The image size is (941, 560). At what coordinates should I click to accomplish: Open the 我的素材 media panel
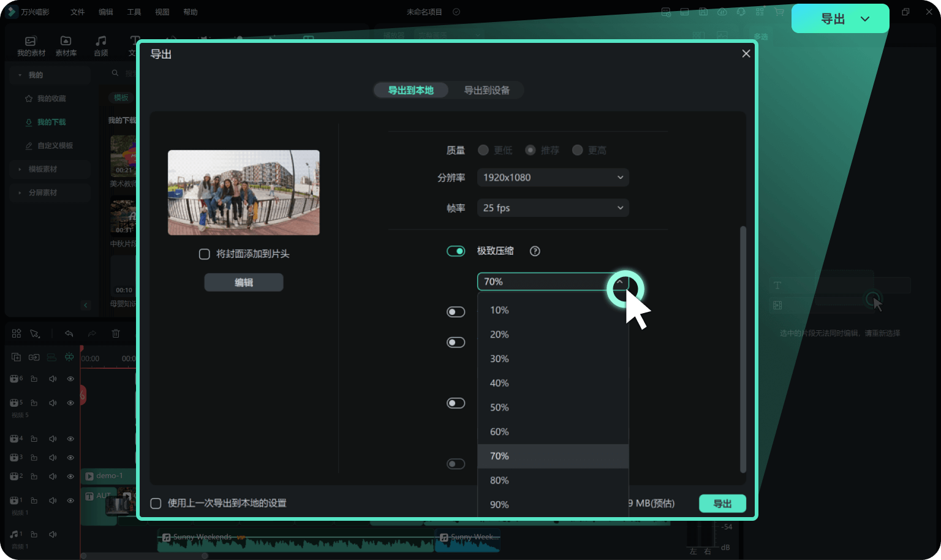point(31,45)
